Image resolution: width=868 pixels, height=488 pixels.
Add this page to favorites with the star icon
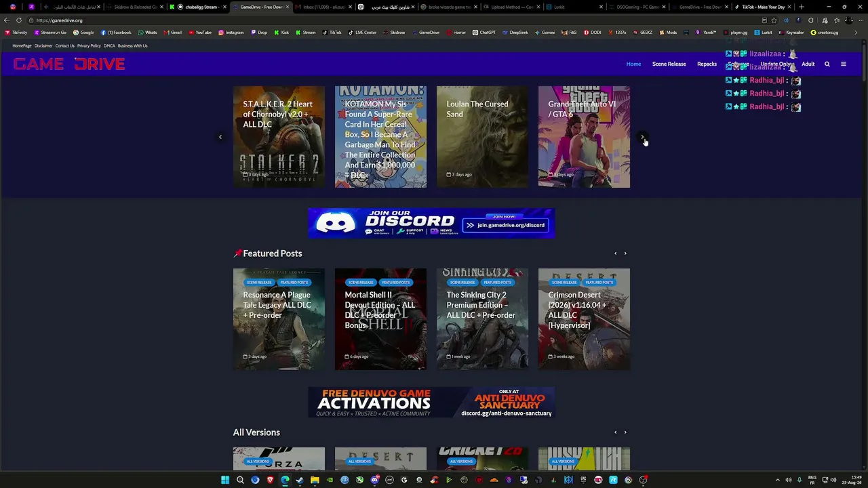[774, 20]
